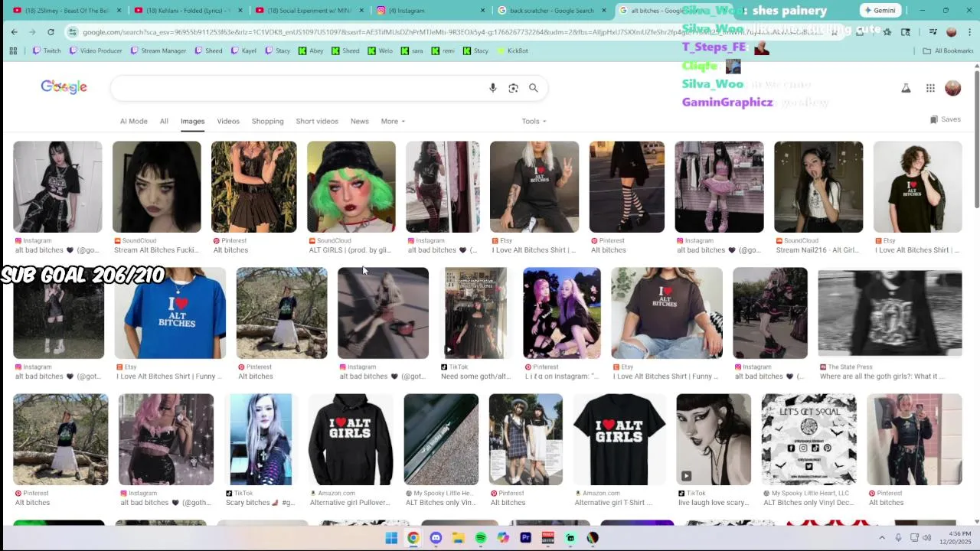The width and height of the screenshot is (980, 551).
Task: Switch to the News results tab
Action: pyautogui.click(x=360, y=121)
